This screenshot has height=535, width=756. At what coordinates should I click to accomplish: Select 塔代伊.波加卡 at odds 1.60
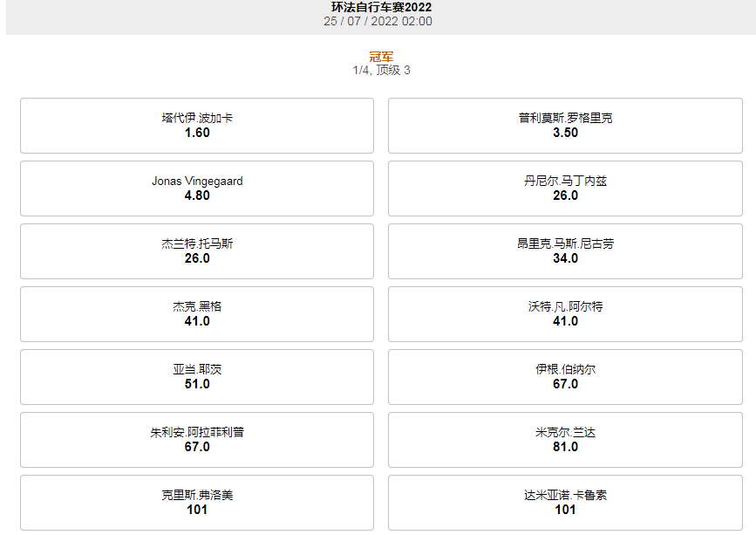click(x=196, y=126)
